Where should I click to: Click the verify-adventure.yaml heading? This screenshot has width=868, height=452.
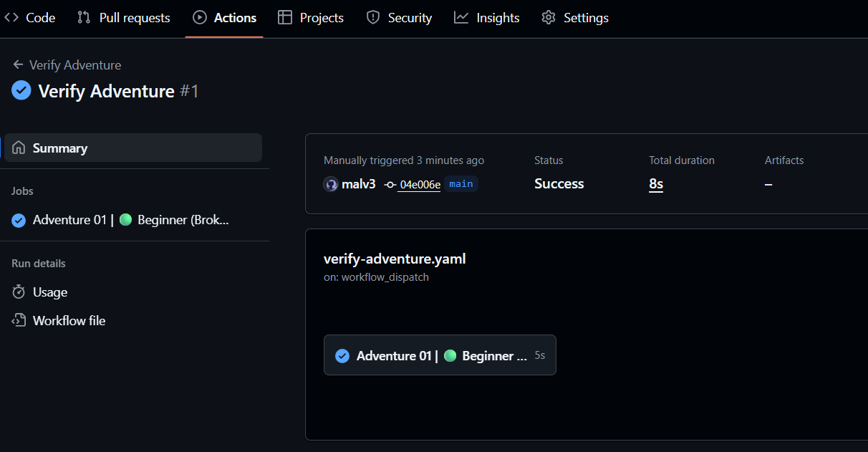[x=395, y=259]
